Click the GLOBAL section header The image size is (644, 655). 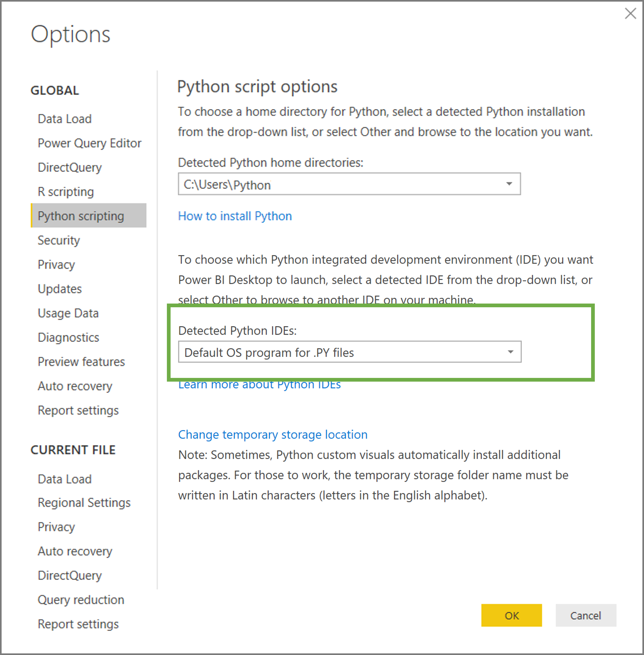(55, 91)
